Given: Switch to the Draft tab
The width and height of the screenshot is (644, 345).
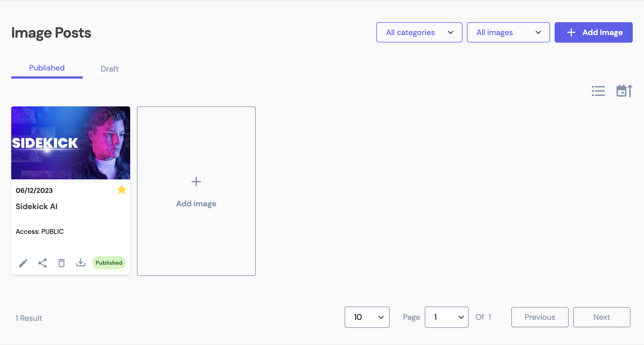Looking at the screenshot, I should (109, 68).
